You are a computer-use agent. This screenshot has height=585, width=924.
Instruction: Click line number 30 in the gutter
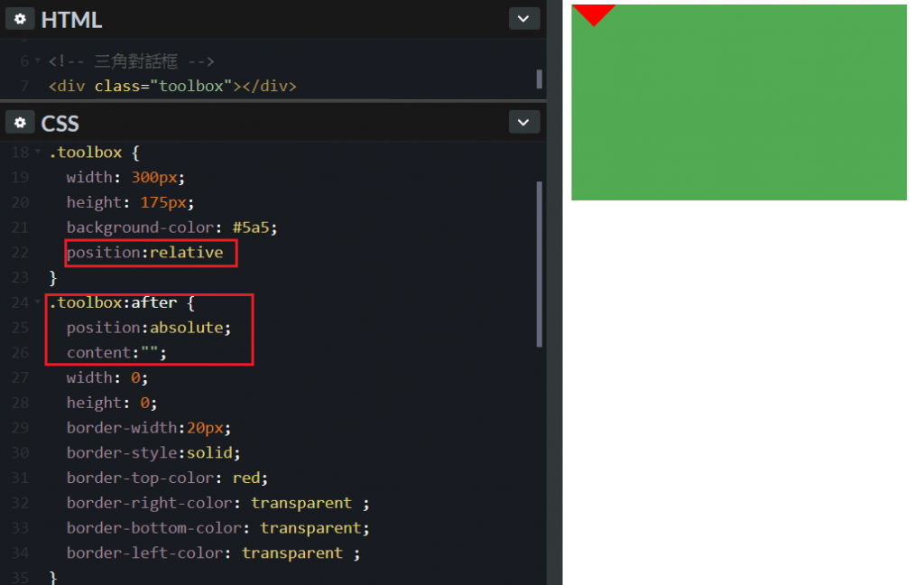(x=20, y=453)
